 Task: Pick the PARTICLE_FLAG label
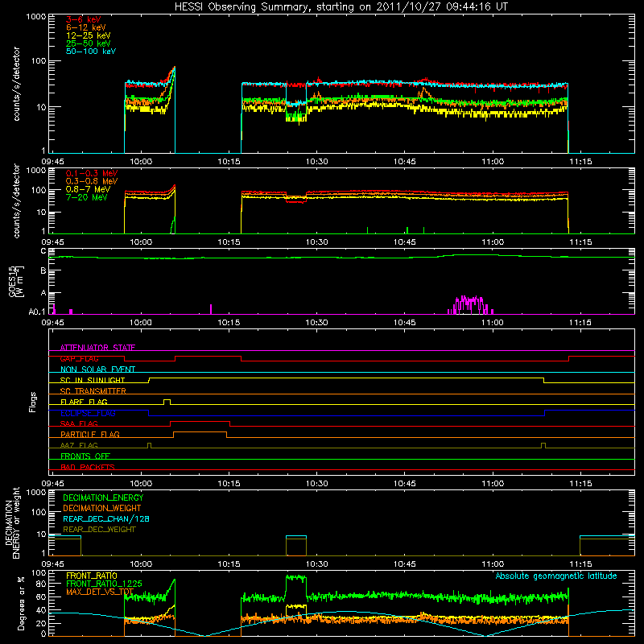[90, 434]
